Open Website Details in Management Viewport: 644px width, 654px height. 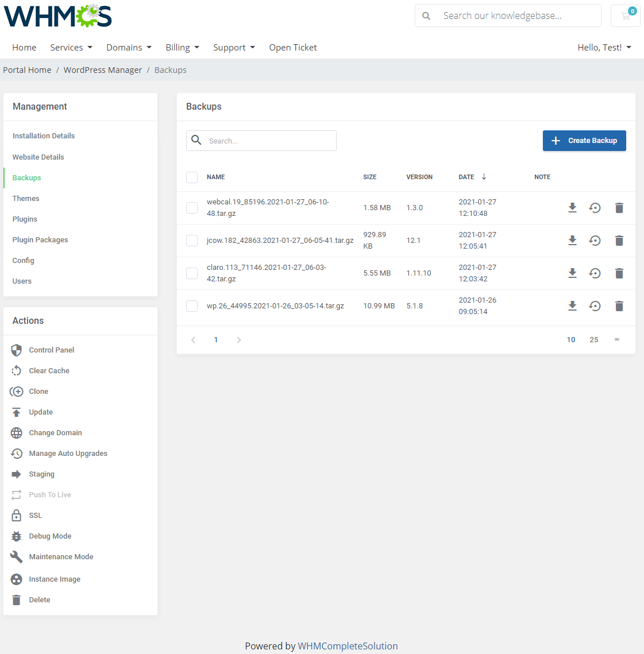point(38,157)
